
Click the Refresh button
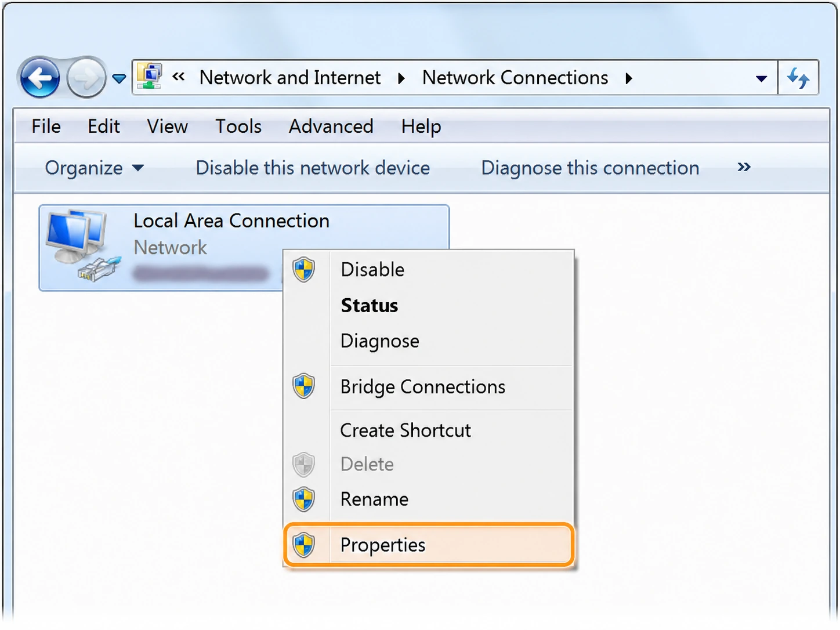point(798,77)
